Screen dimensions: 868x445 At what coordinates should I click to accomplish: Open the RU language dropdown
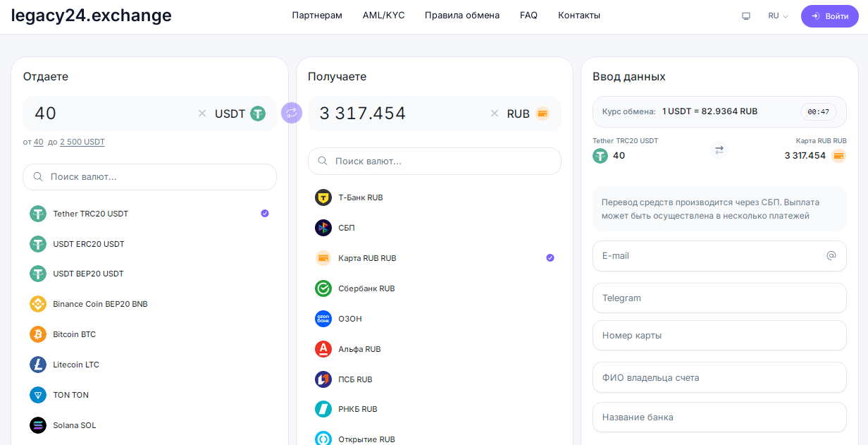coord(778,16)
